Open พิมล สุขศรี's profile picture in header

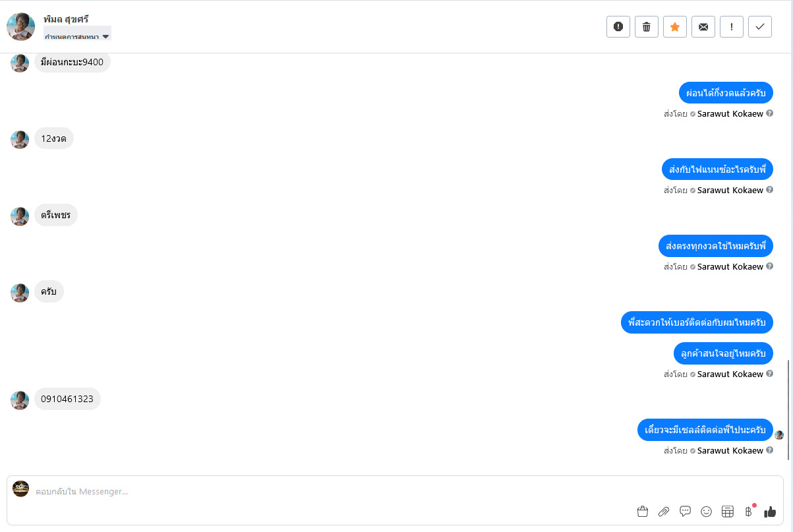click(x=21, y=26)
